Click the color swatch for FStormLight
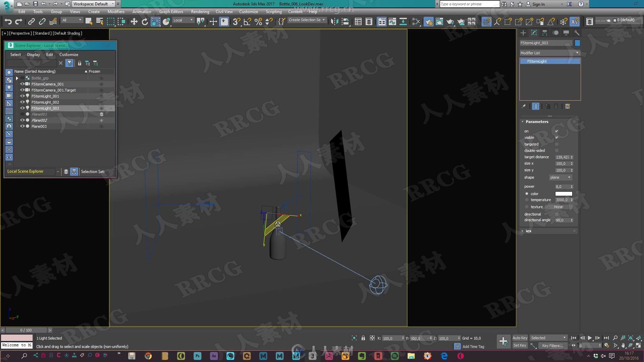 click(x=563, y=193)
